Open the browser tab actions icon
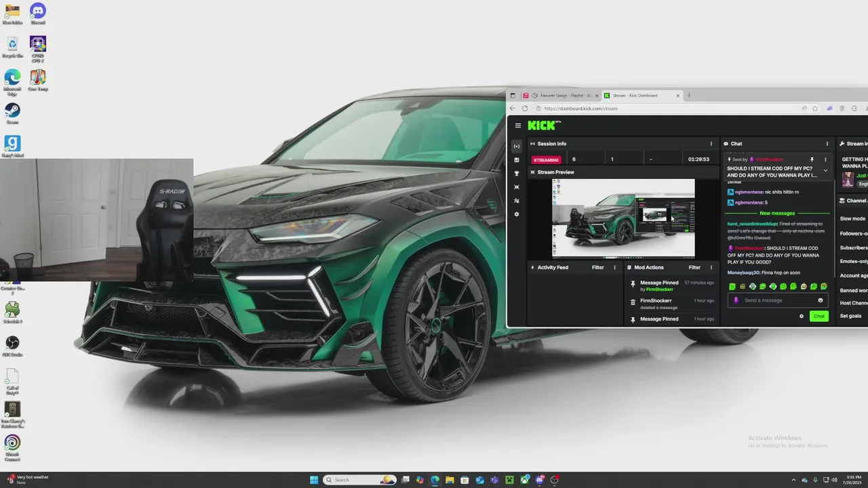 tap(513, 96)
